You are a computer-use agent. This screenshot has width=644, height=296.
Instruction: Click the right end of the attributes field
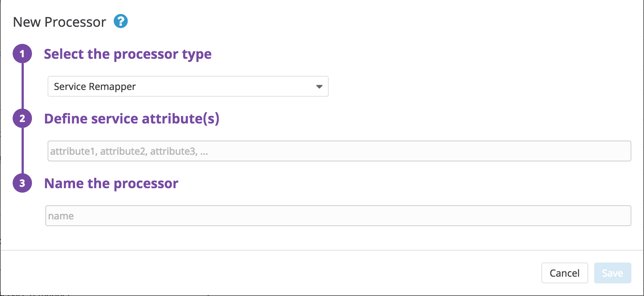(621, 151)
